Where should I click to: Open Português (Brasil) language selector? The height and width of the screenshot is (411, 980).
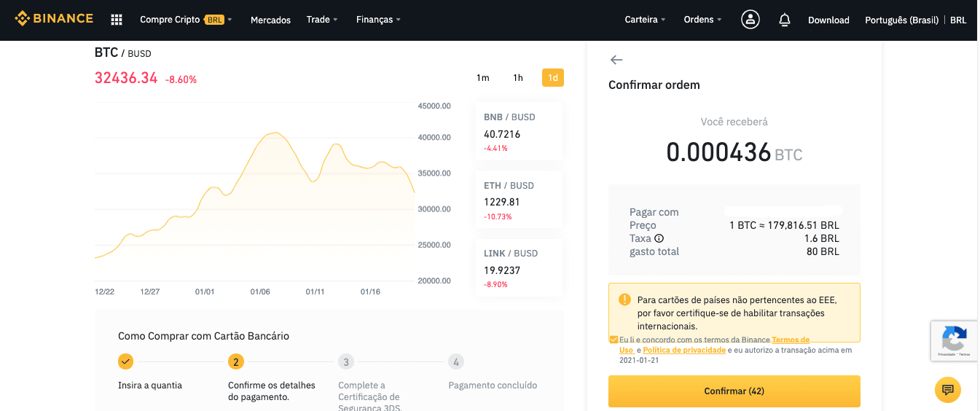click(901, 20)
